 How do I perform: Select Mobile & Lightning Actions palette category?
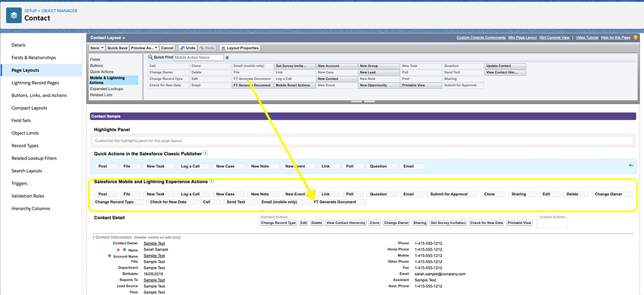[x=113, y=80]
